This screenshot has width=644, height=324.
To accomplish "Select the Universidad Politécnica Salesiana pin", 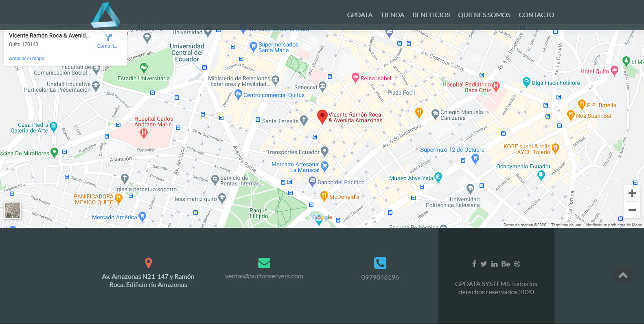I will coord(470,189).
